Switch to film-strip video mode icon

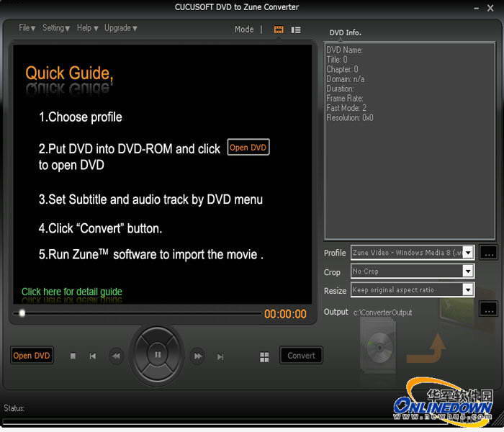pos(279,30)
